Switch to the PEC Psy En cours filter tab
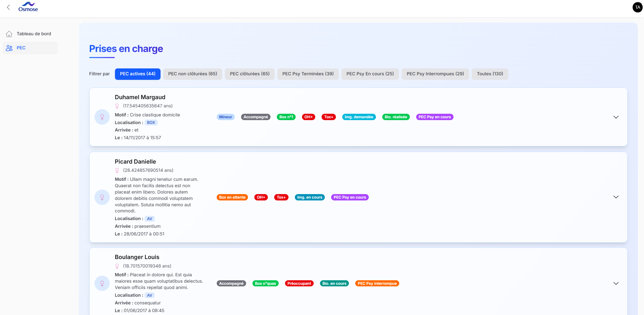 [370, 74]
